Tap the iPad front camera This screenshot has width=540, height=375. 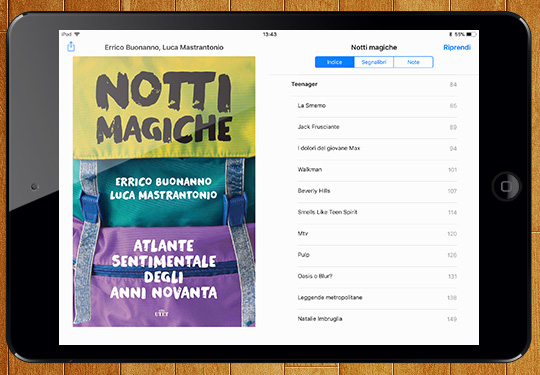(x=34, y=187)
